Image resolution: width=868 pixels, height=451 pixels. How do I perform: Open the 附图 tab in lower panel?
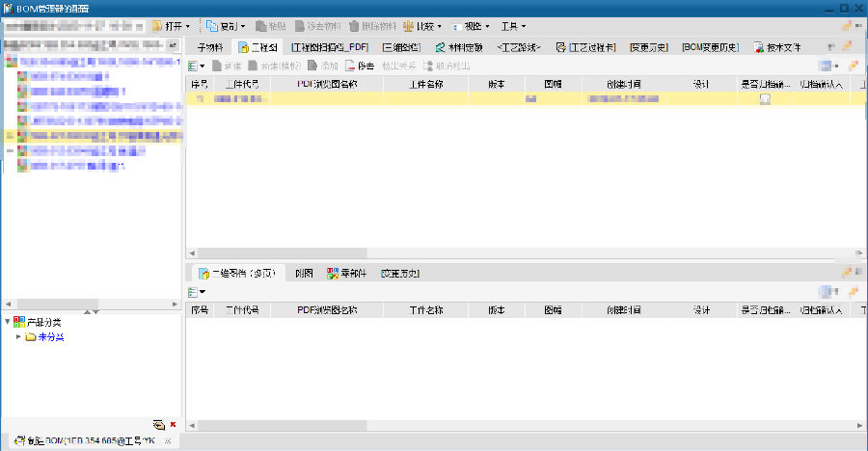304,274
